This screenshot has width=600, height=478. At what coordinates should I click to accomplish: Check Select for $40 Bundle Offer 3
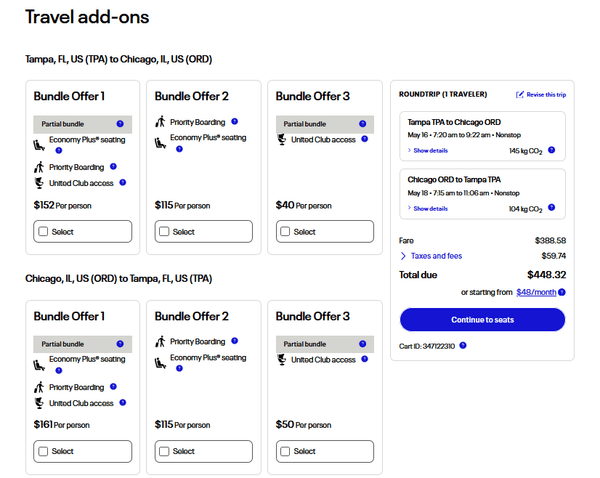point(285,232)
